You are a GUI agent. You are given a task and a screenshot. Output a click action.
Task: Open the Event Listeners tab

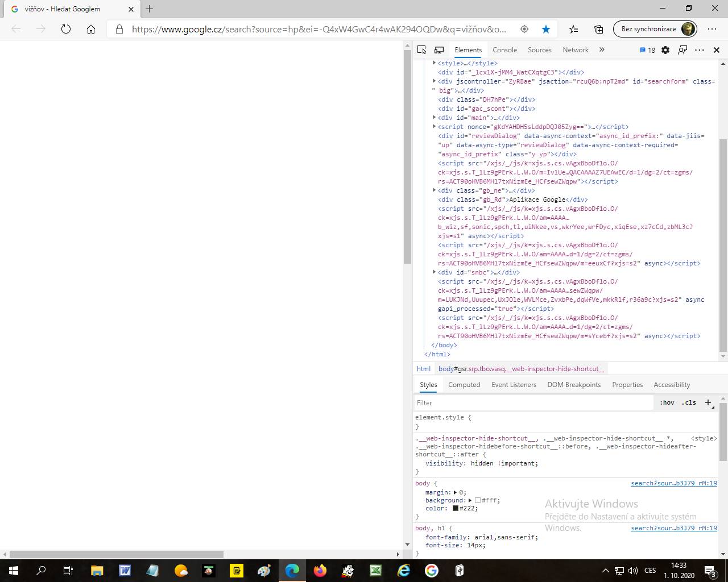(x=514, y=385)
